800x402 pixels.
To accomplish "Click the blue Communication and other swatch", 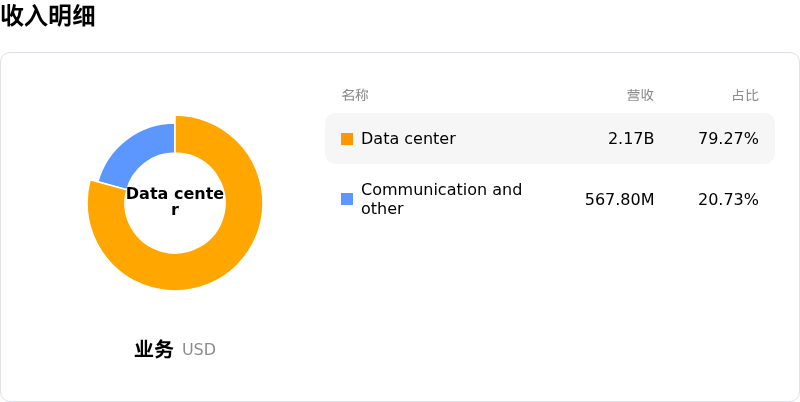I will pos(347,199).
